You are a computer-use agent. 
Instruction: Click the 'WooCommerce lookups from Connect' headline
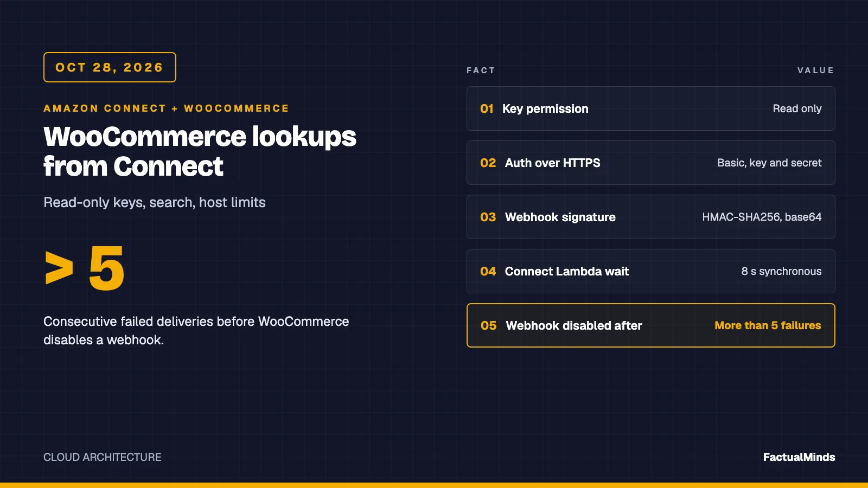pos(200,151)
